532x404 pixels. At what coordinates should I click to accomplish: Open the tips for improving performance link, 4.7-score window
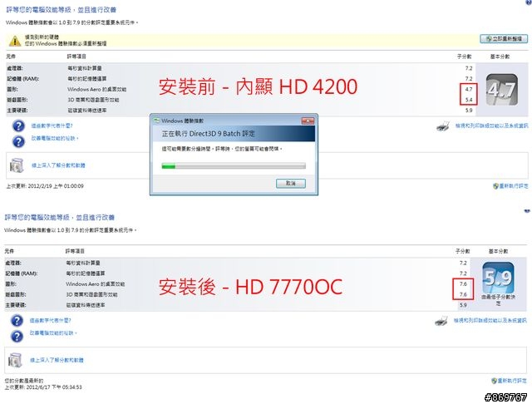(x=55, y=138)
